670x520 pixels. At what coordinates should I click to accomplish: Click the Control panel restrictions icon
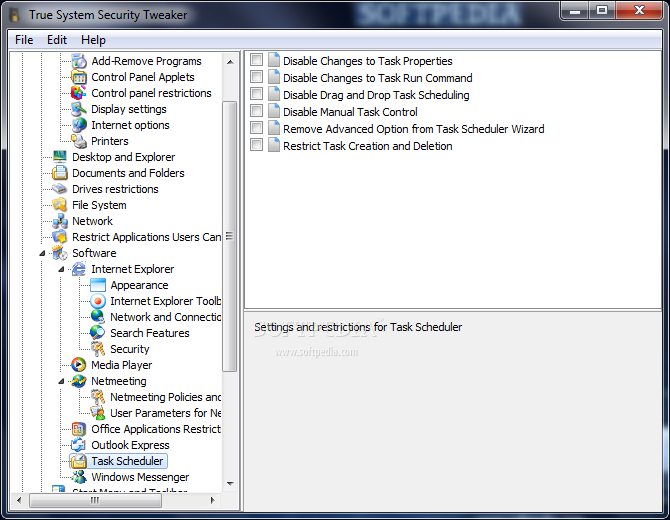79,93
